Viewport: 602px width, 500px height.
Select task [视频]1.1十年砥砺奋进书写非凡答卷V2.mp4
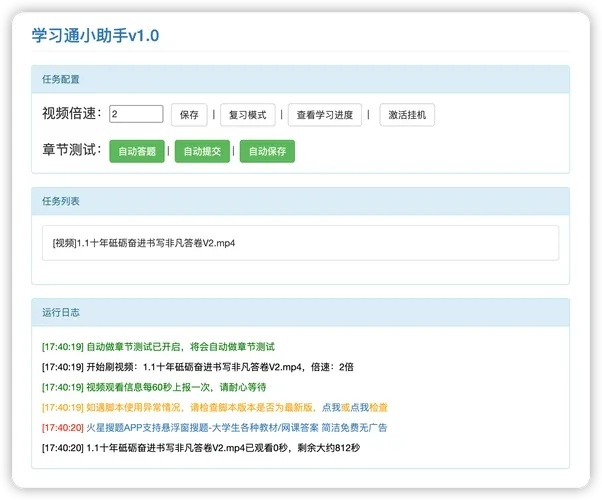301,243
